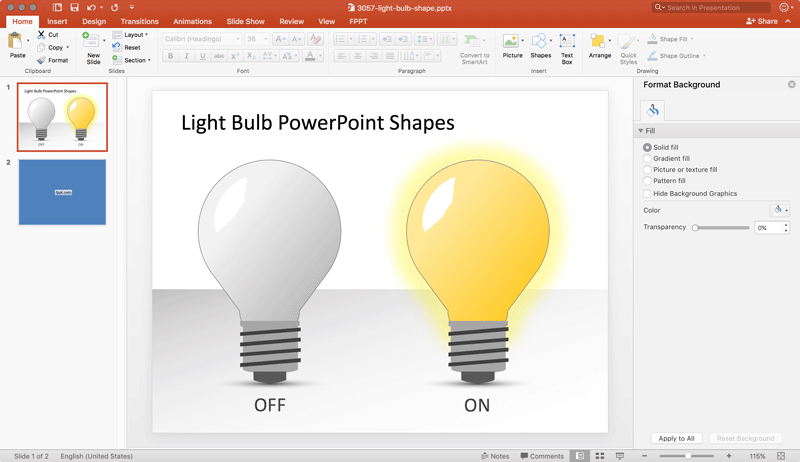Open the Layout dropdown
The height and width of the screenshot is (462, 800).
pos(133,35)
